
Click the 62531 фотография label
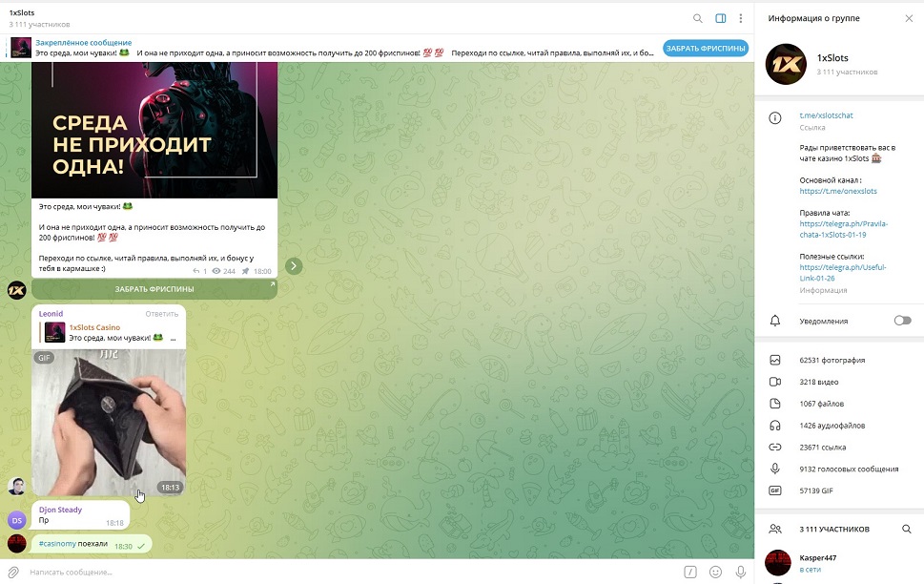tap(832, 360)
